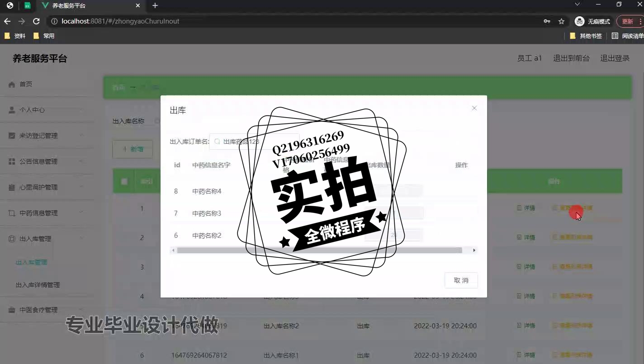Toggle the select-all checkbox in table header
The width and height of the screenshot is (644, 364).
coord(124,181)
